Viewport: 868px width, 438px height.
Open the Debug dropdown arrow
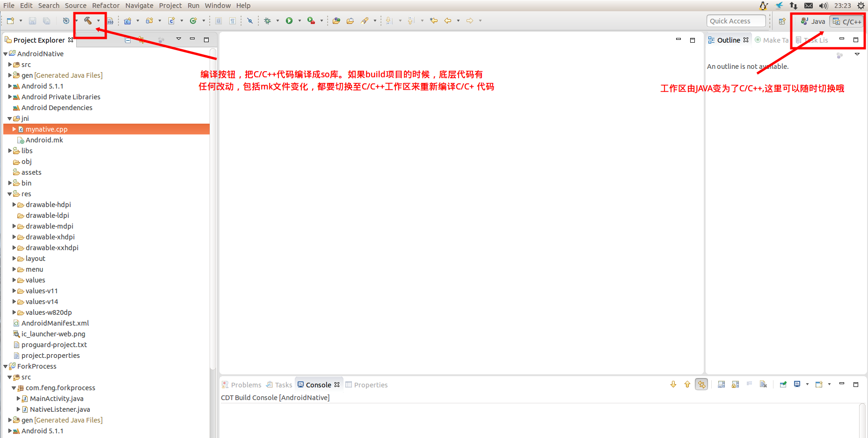pyautogui.click(x=277, y=21)
